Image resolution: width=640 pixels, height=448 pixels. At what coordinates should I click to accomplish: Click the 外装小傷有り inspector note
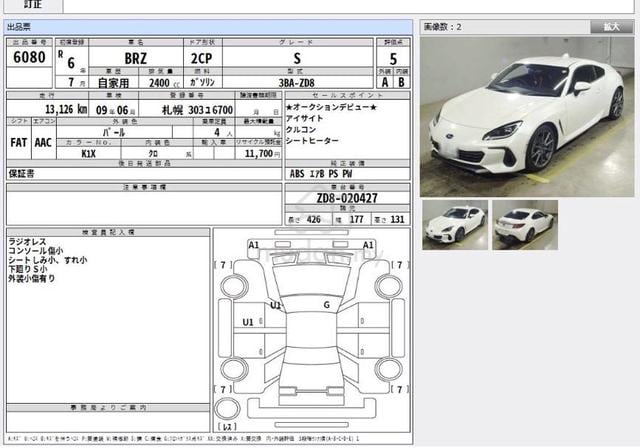[31, 279]
